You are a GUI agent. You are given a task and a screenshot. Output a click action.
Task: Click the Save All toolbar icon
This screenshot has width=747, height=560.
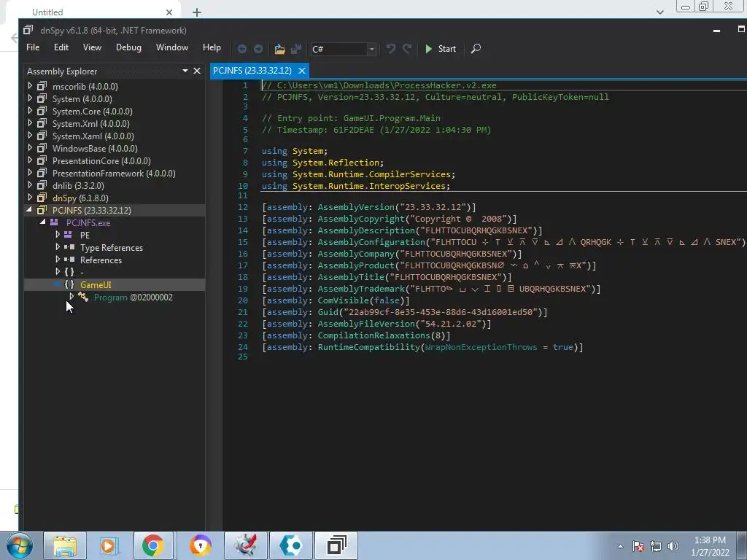296,49
